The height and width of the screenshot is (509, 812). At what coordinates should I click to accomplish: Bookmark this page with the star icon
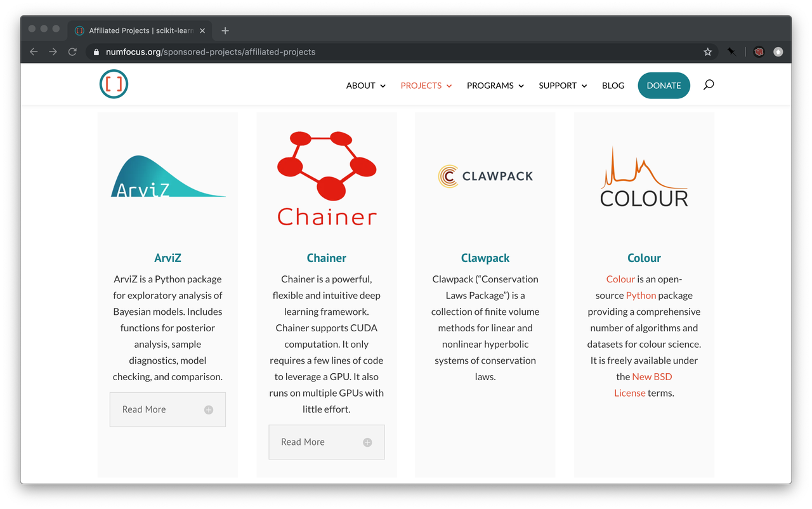708,52
